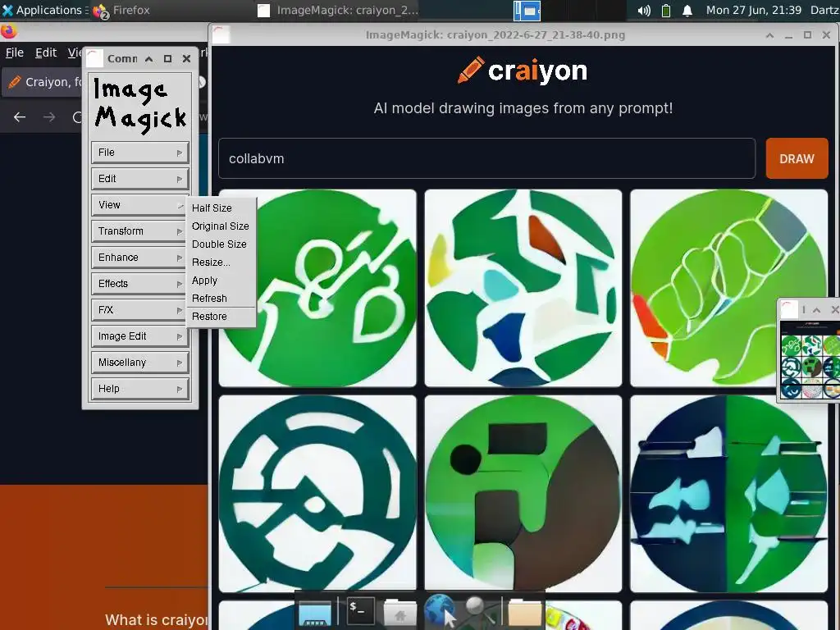Expand the Effects menu button

click(139, 283)
